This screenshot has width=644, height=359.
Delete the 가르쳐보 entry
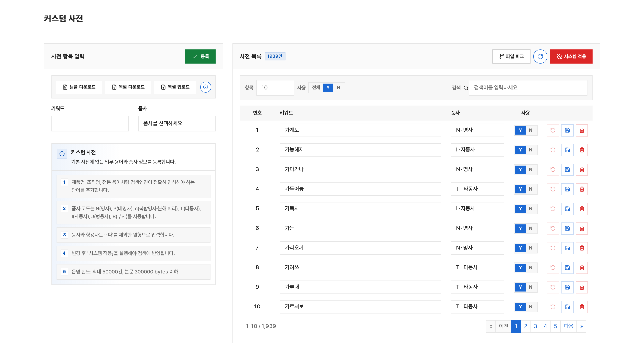click(x=582, y=307)
